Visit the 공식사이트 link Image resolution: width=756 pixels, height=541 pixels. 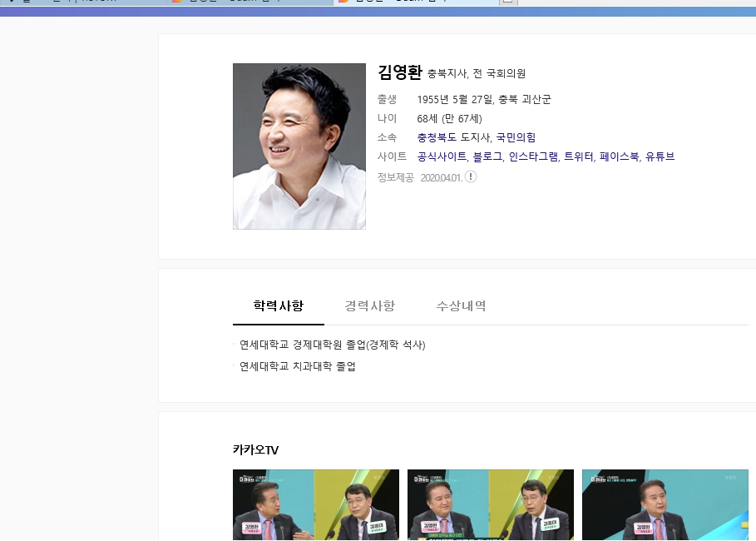coord(442,156)
